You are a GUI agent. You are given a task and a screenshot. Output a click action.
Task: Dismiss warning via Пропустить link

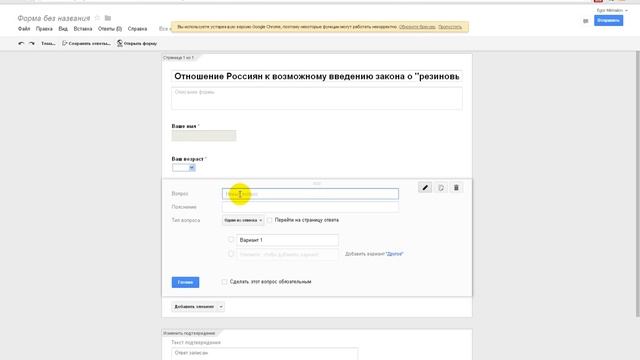coord(450,27)
